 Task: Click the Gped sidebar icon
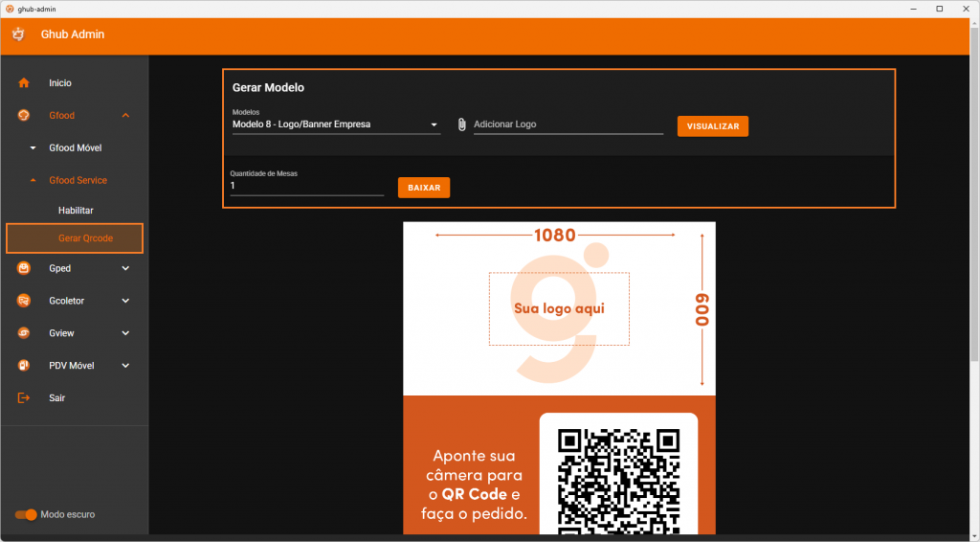[24, 268]
